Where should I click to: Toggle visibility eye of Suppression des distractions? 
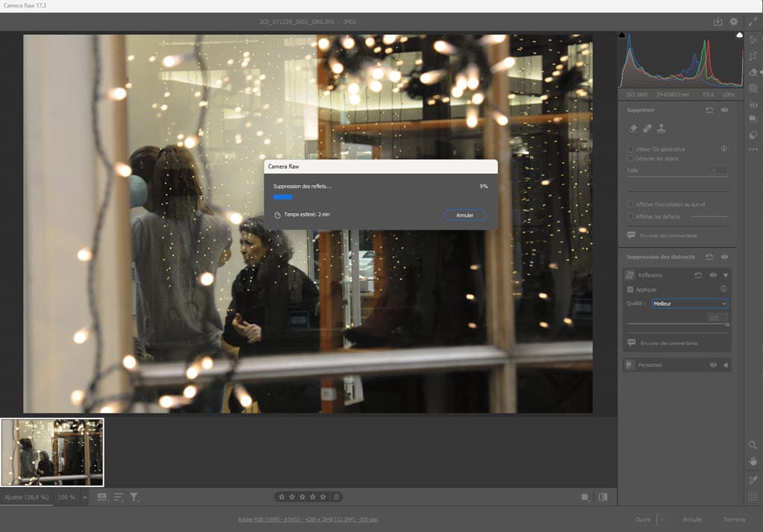pos(725,257)
